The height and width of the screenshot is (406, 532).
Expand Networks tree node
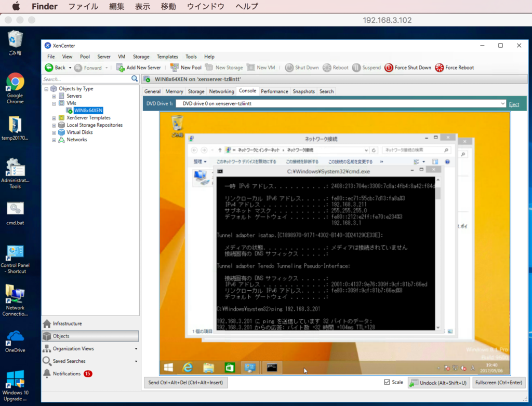click(x=54, y=140)
